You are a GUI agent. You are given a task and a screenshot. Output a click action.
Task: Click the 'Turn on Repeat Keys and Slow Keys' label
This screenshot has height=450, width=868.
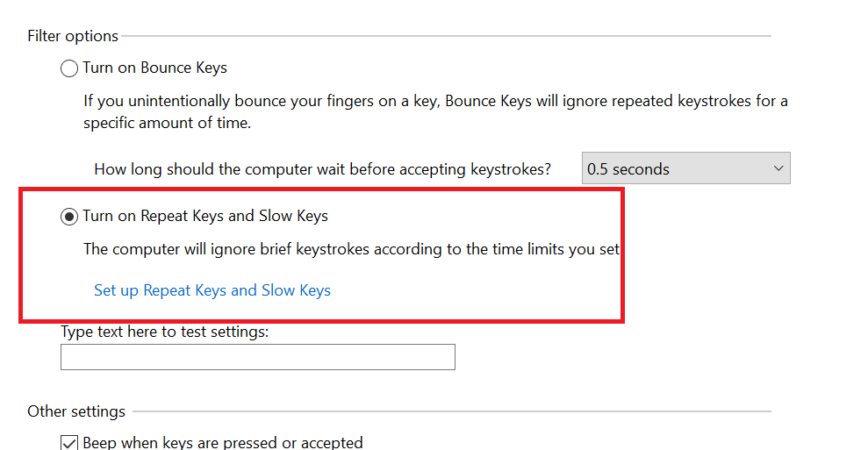(205, 216)
